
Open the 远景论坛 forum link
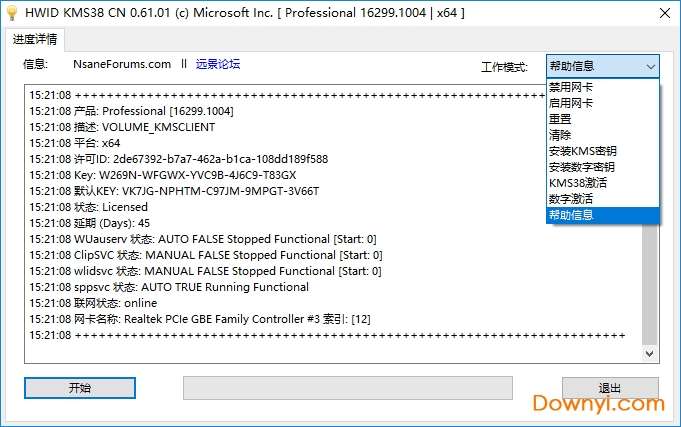point(218,64)
